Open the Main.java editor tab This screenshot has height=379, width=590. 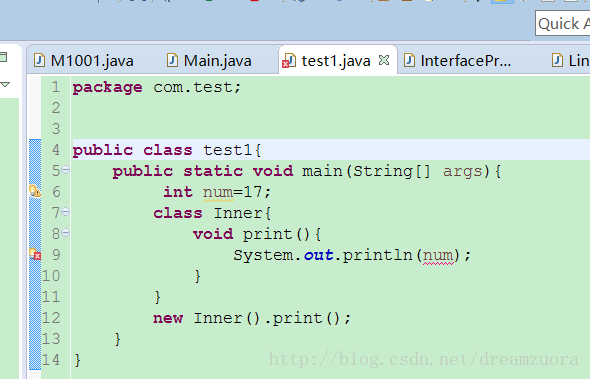point(209,61)
